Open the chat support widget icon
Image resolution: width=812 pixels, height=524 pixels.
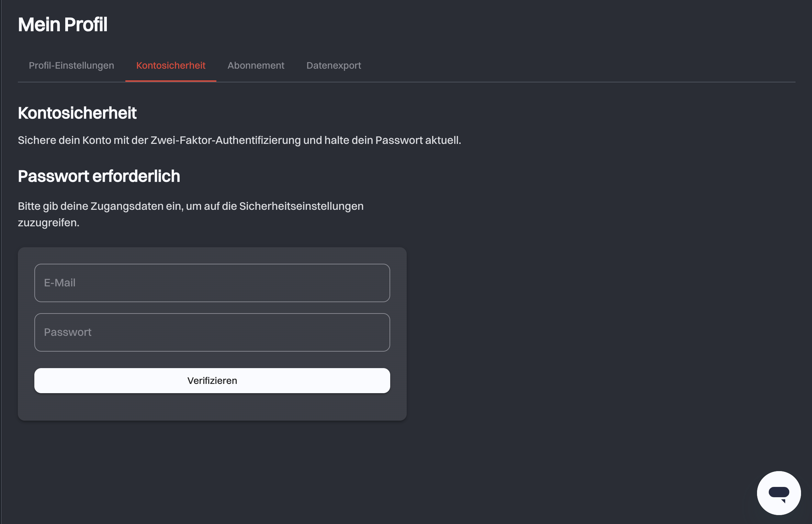tap(779, 493)
